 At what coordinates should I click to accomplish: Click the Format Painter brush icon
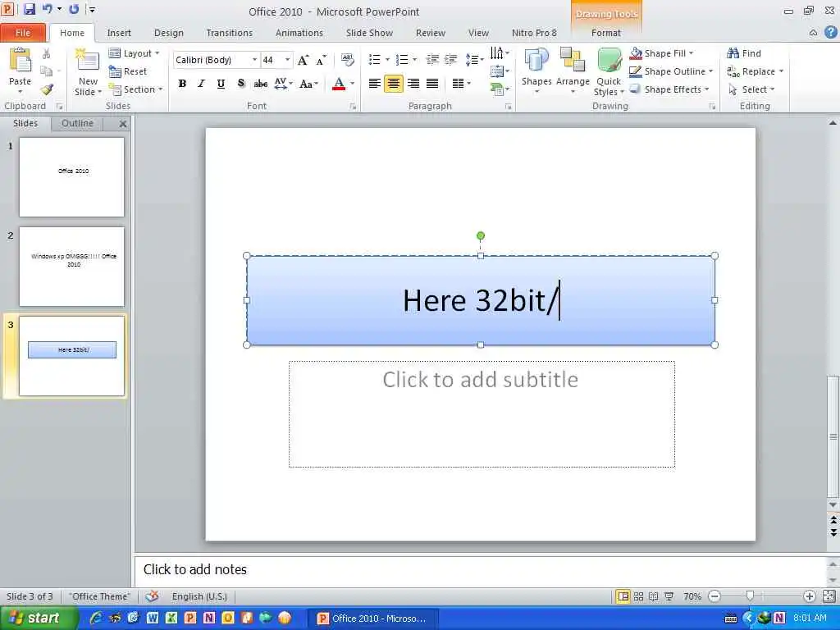pos(47,89)
